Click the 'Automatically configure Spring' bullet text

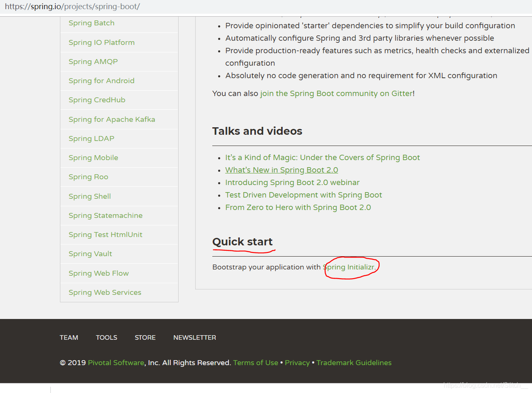360,38
